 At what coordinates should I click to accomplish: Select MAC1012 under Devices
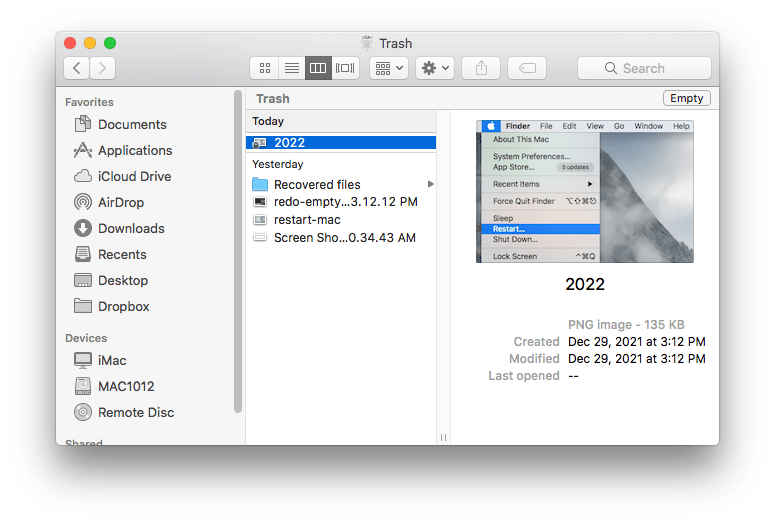126,387
